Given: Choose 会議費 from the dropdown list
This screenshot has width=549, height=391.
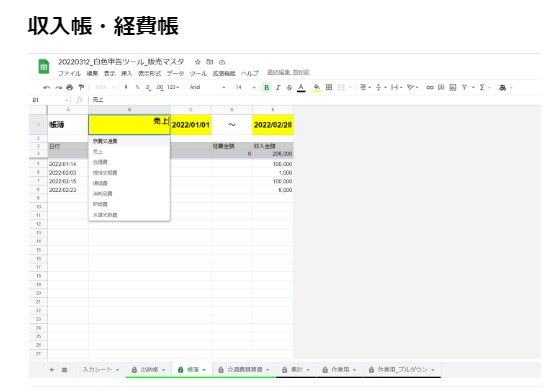Looking at the screenshot, I should pyautogui.click(x=129, y=162).
